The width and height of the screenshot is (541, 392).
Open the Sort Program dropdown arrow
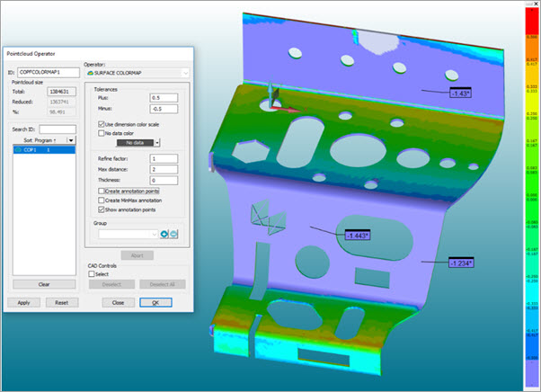click(71, 140)
